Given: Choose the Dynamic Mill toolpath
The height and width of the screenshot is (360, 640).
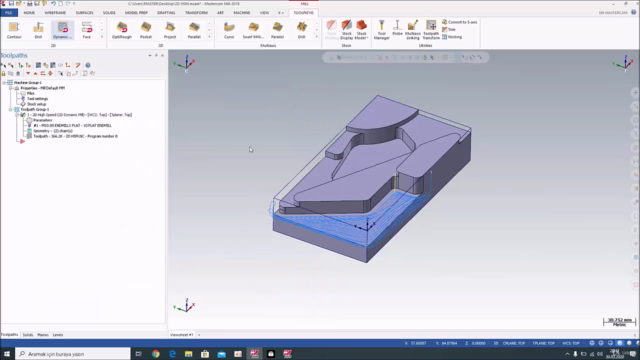Looking at the screenshot, I should coord(62,30).
